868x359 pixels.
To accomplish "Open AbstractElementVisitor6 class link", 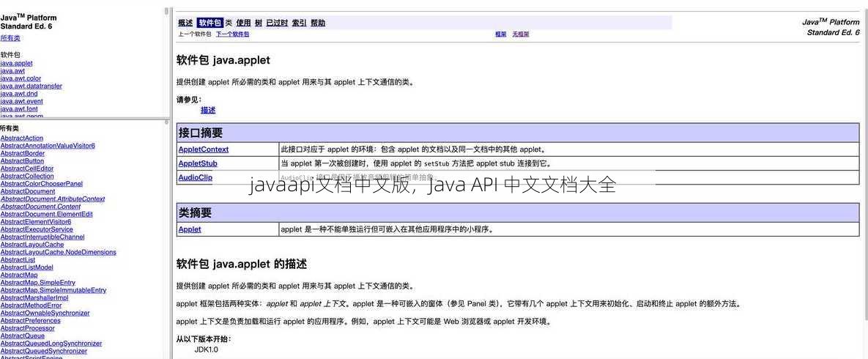I will point(35,221).
